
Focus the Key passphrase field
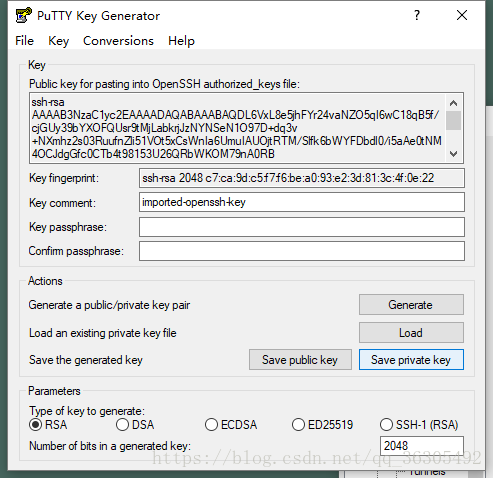(302, 227)
